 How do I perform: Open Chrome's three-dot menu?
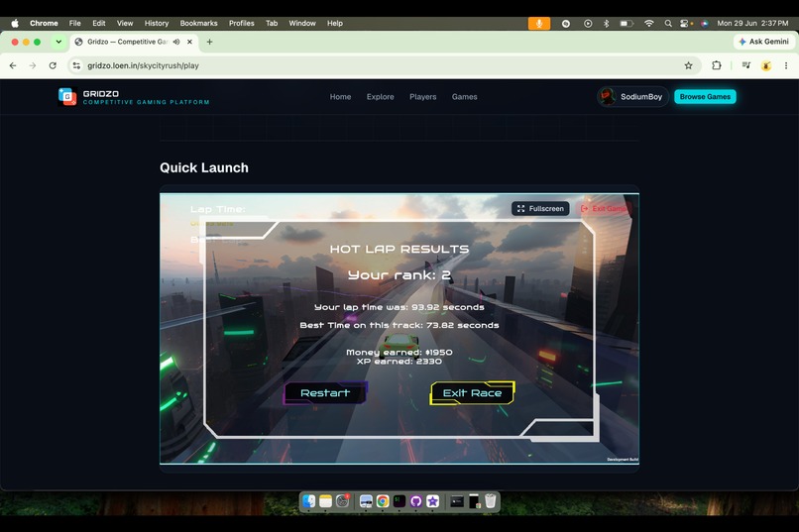click(786, 65)
